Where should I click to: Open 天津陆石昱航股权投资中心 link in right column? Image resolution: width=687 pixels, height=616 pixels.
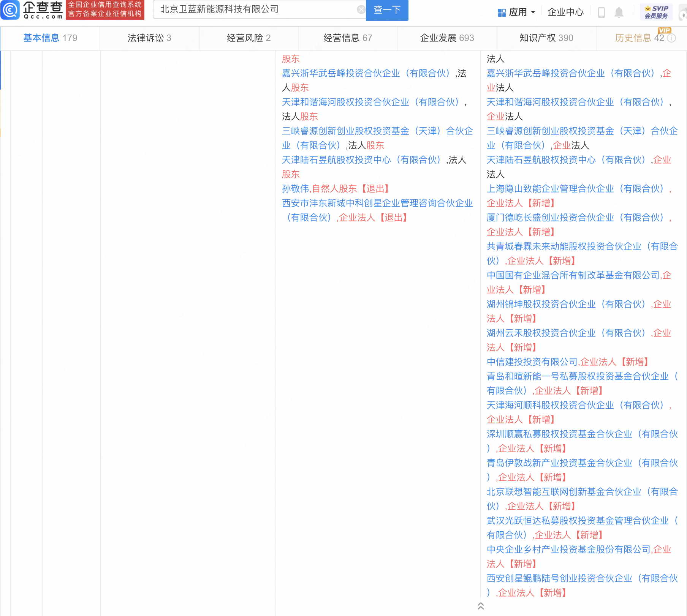pos(568,160)
